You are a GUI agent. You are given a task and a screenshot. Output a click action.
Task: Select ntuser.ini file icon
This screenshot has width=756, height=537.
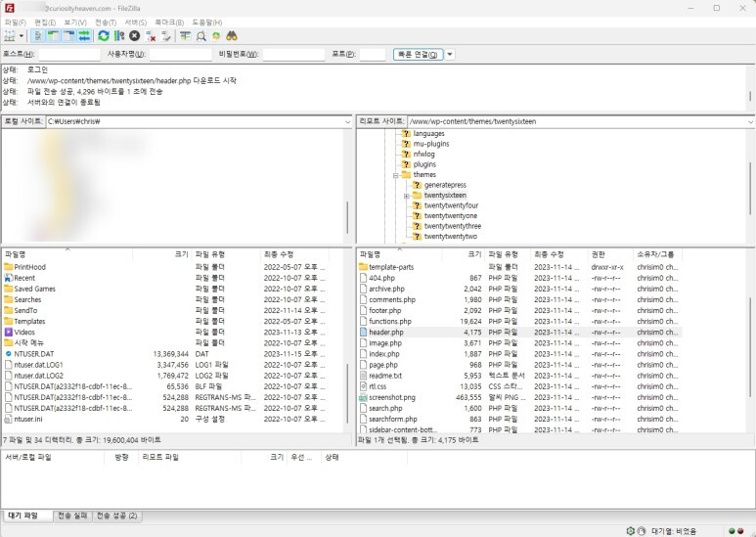point(8,420)
